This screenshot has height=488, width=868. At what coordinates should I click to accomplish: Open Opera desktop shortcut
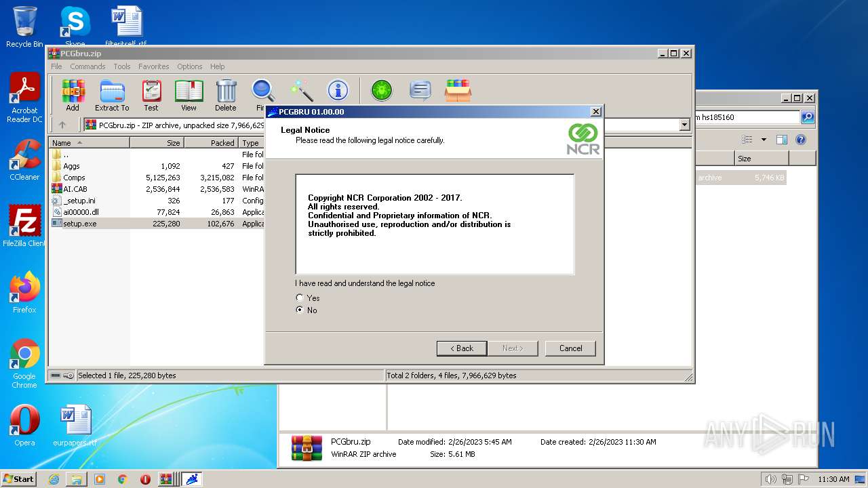(24, 426)
